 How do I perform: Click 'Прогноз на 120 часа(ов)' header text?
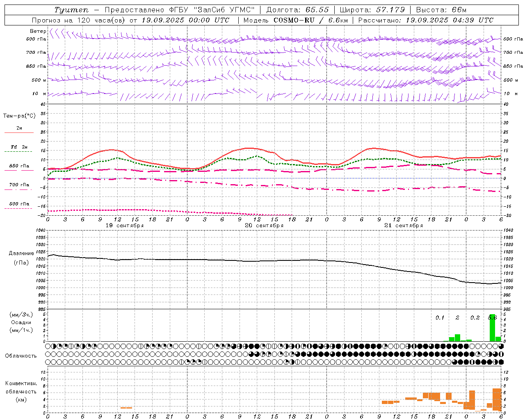[79, 20]
